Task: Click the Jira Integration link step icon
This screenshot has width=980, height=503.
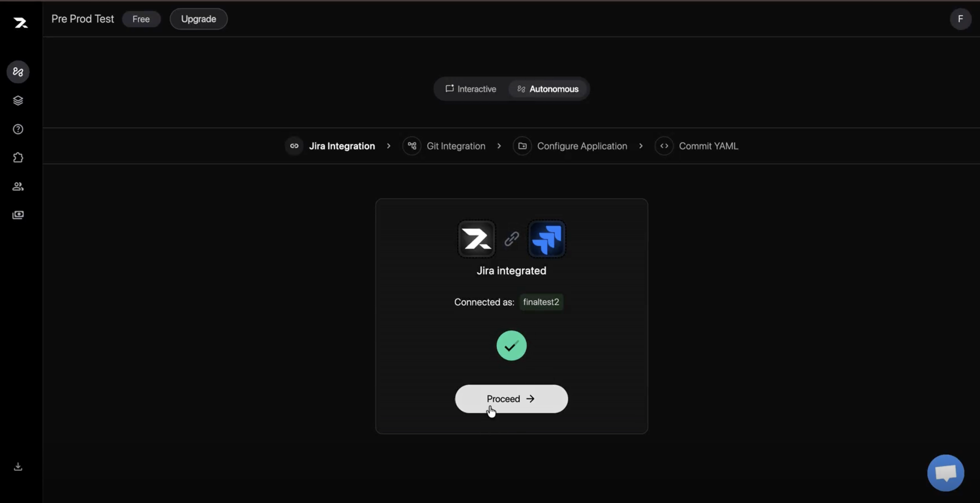Action: click(x=294, y=146)
